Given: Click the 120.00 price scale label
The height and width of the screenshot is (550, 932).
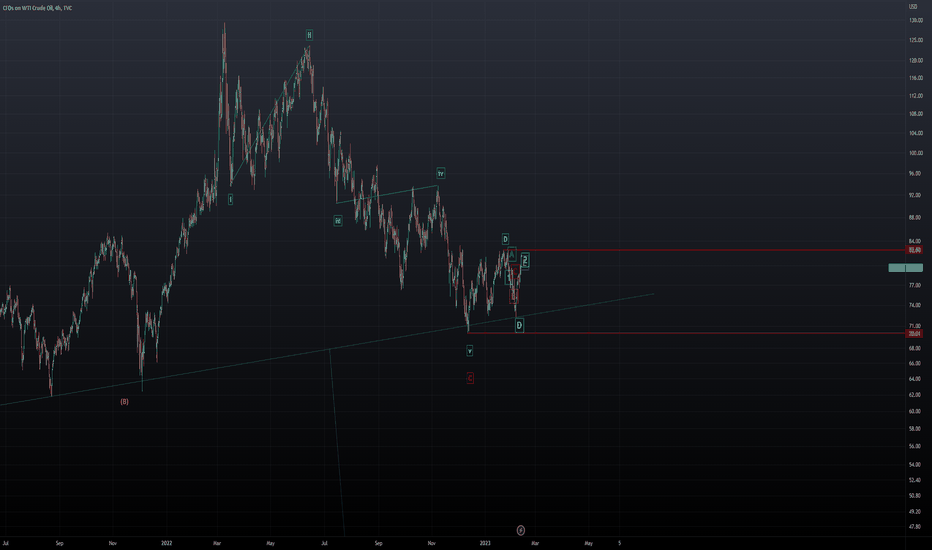Looking at the screenshot, I should (915, 60).
